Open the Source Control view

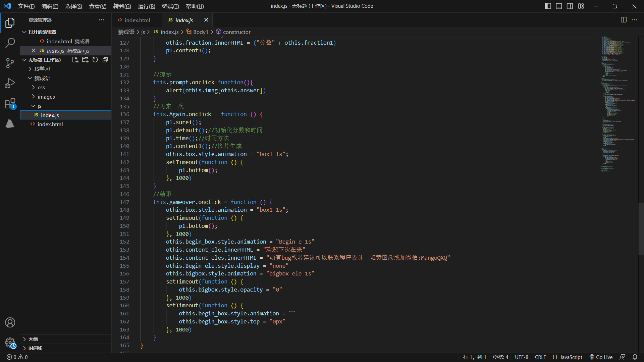coord(10,63)
